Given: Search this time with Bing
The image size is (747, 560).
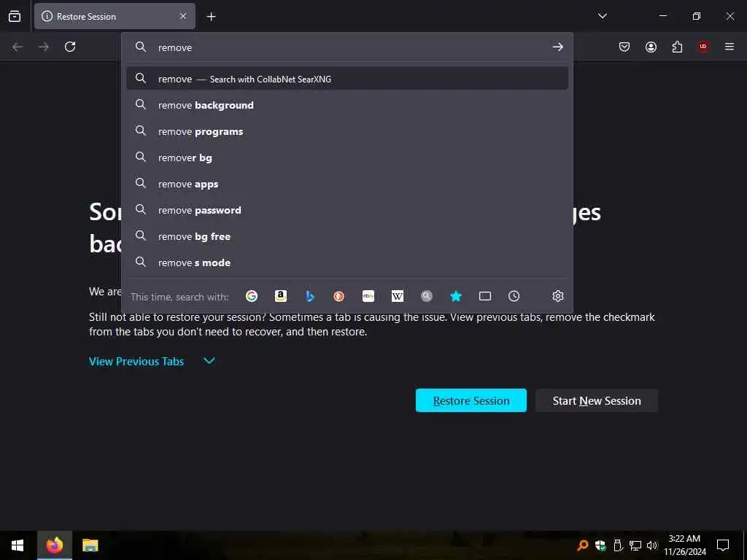Looking at the screenshot, I should coord(310,296).
